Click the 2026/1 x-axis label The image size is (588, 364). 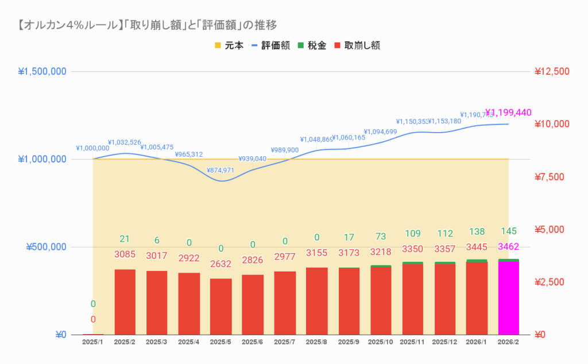coord(477,342)
